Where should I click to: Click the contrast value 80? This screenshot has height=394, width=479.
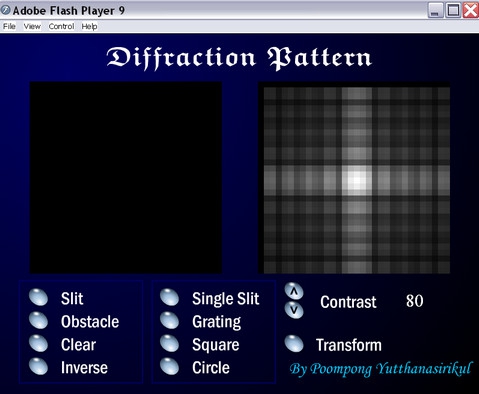click(415, 301)
